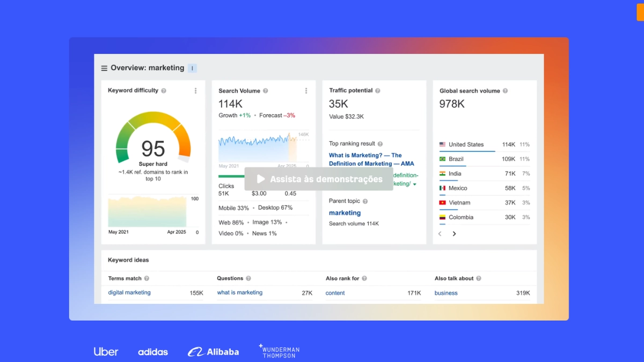Open the 'marketing' parent topic link
The width and height of the screenshot is (644, 362).
pos(345,213)
